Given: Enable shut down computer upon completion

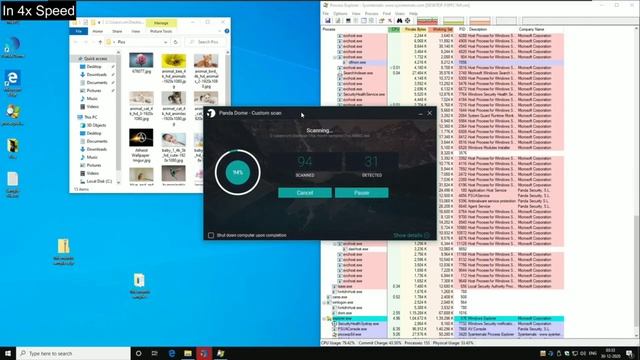Looking at the screenshot, I should tap(211, 236).
